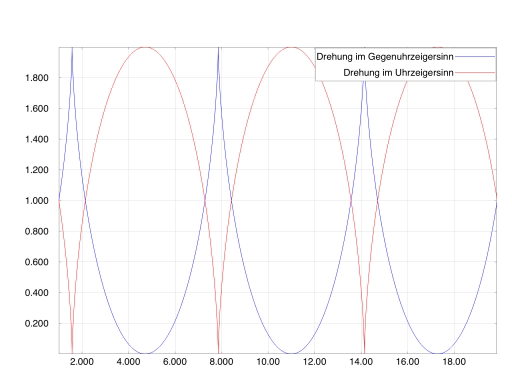Click y-axis label 0.600
The image size is (512, 384).
coord(37,262)
